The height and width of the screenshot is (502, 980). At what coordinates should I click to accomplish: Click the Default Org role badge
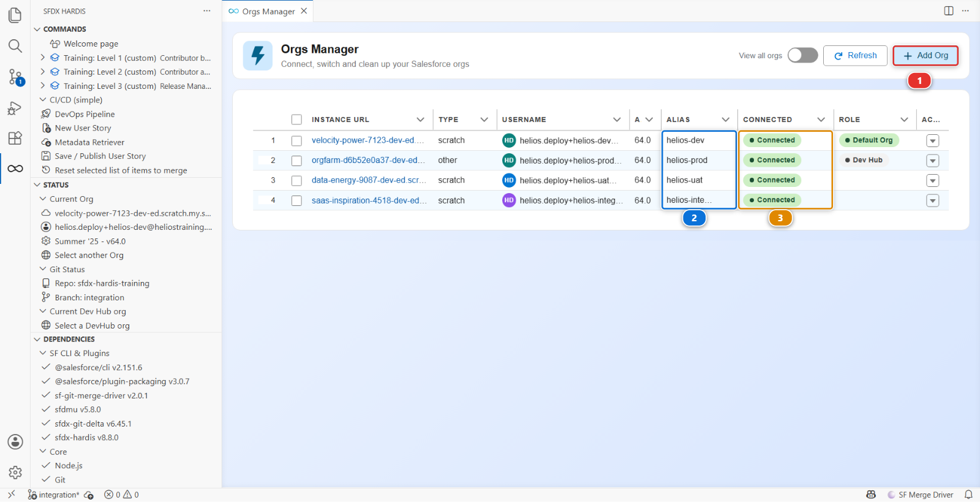pyautogui.click(x=869, y=140)
